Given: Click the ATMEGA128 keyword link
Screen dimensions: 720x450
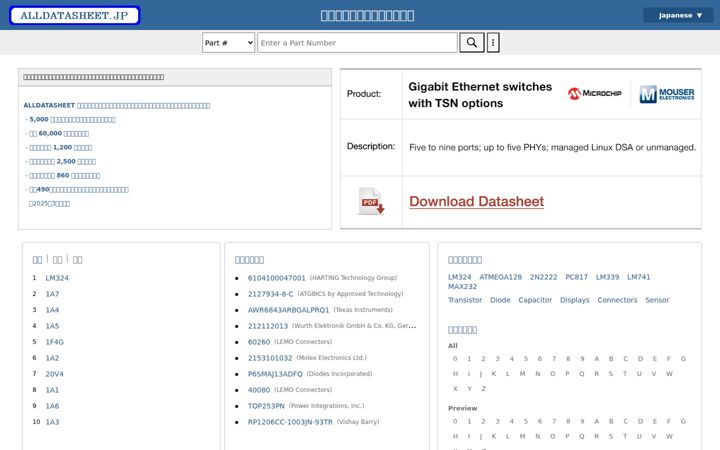Looking at the screenshot, I should [501, 277].
